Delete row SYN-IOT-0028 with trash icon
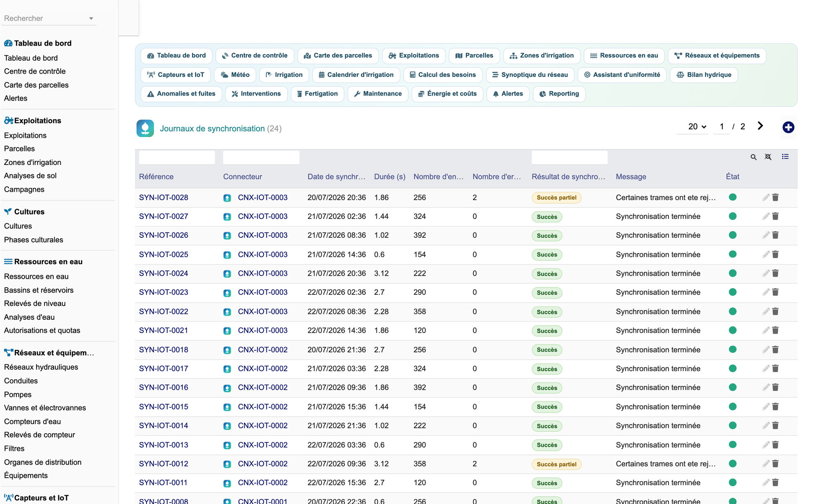 [x=776, y=197]
